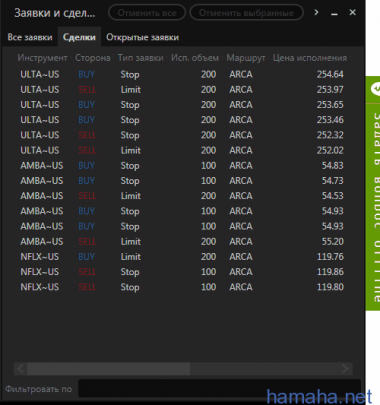Switch to the Все заявки tab
Screen dimensions: 380x405
(30, 37)
